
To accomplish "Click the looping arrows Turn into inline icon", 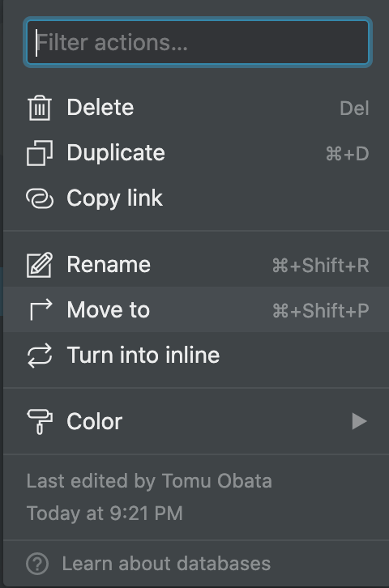I will tap(40, 355).
